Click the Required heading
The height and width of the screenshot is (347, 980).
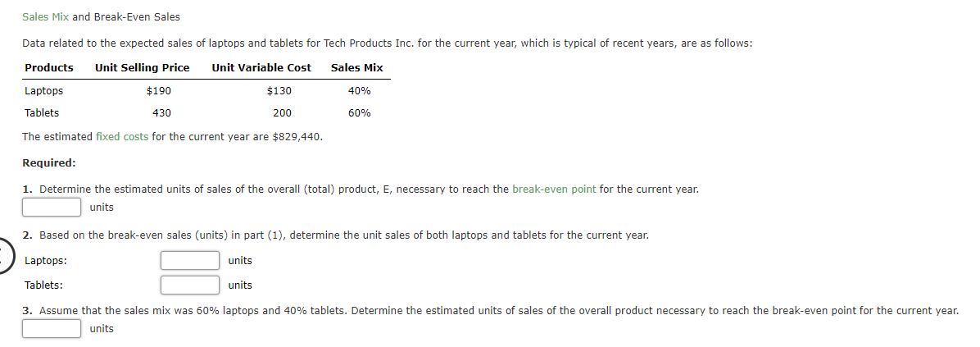tap(48, 162)
